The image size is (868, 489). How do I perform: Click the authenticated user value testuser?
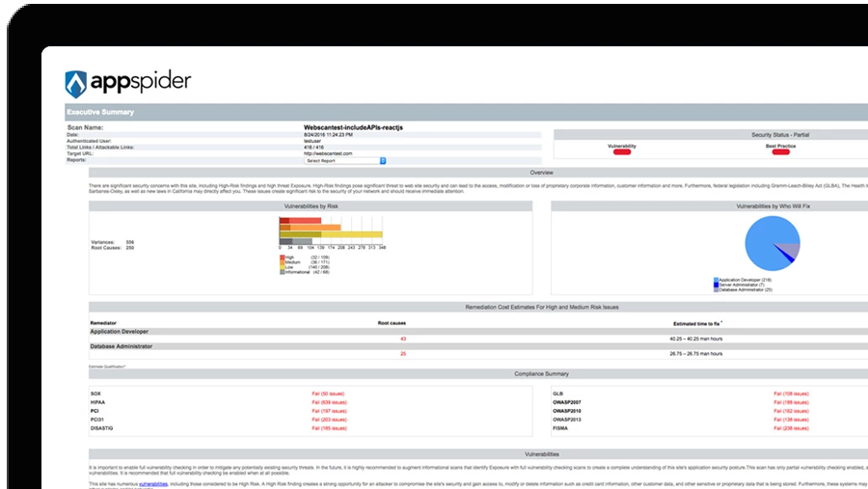[312, 141]
